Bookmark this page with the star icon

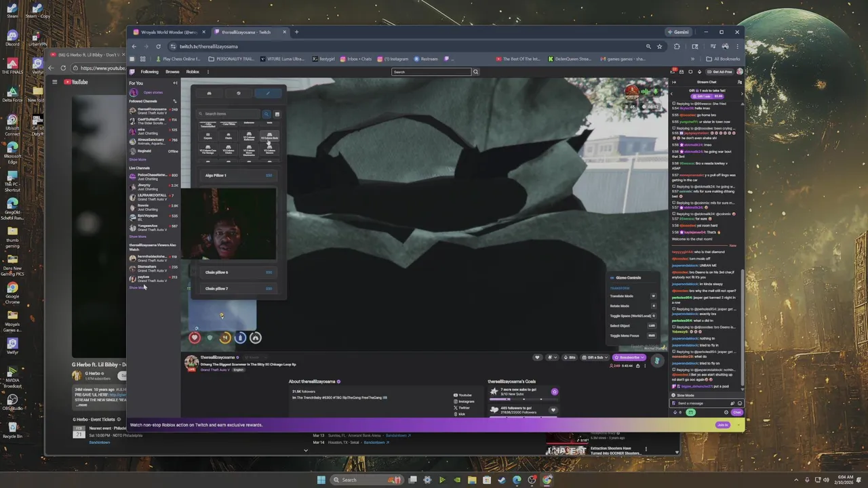(x=659, y=46)
